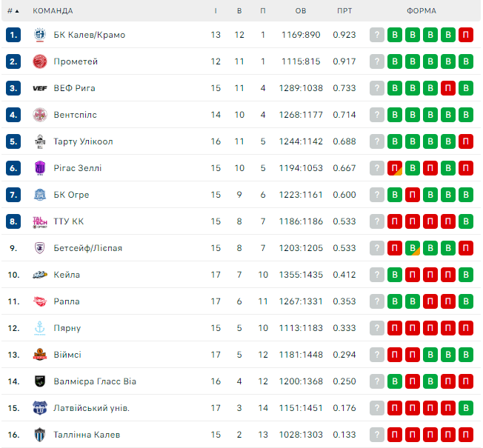Click the КОМАНДА column header
The height and width of the screenshot is (448, 483).
(53, 11)
